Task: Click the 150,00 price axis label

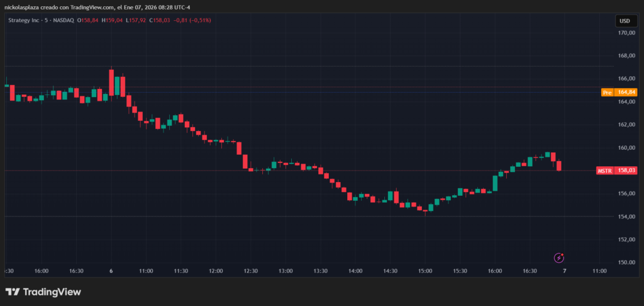Action: pos(626,263)
